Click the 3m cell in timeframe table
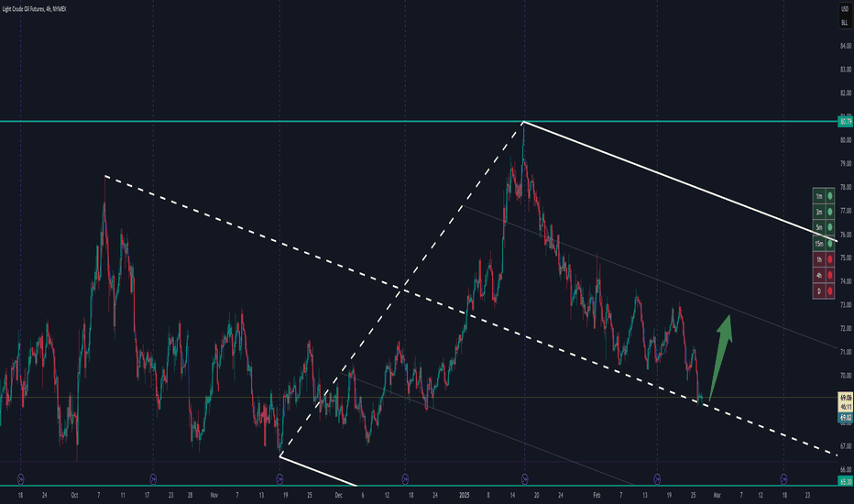Screen dimensions: 854x504 point(819,212)
